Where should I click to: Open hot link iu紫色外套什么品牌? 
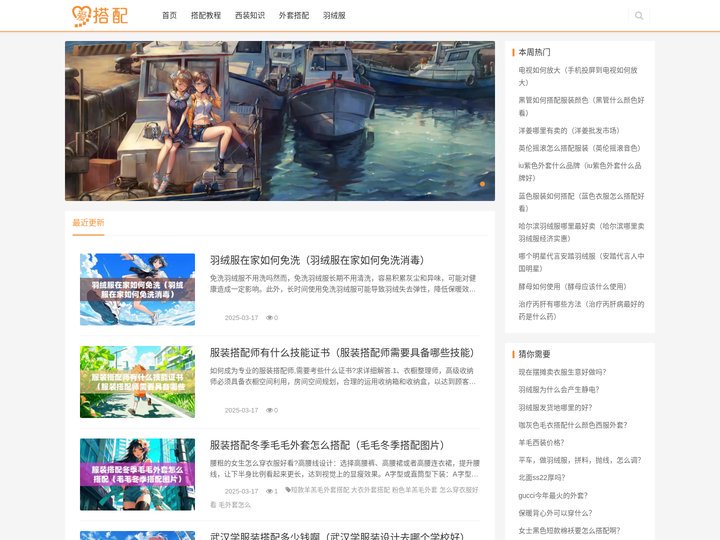(580, 172)
